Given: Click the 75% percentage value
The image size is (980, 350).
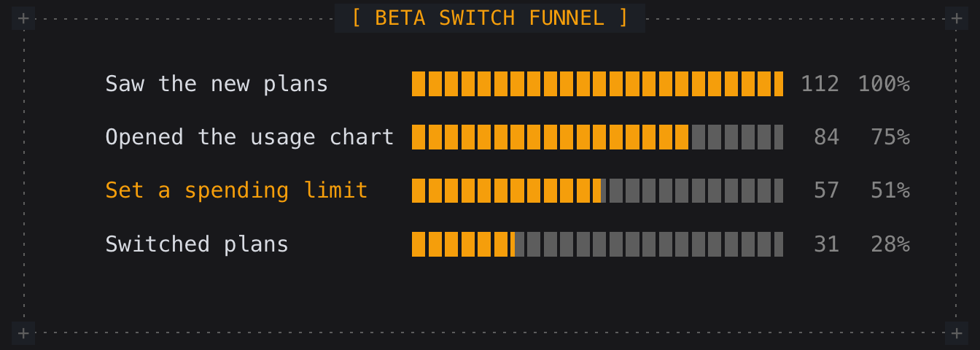Looking at the screenshot, I should (x=890, y=137).
